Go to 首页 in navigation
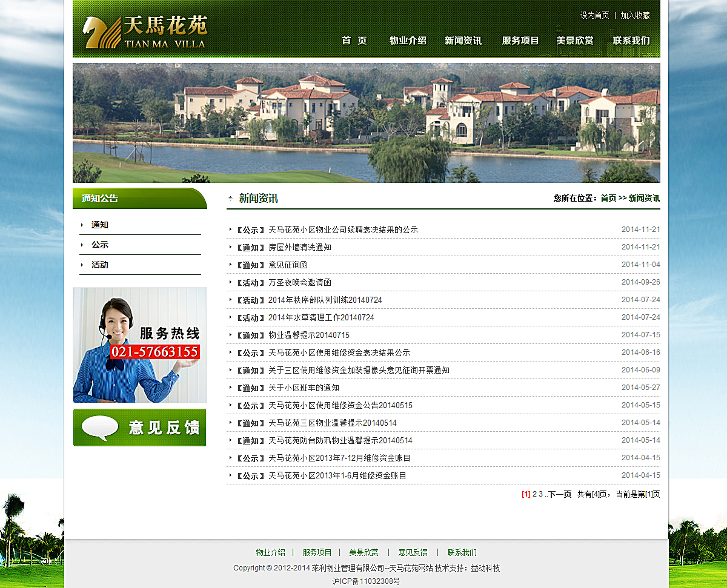727x588 pixels. (354, 41)
